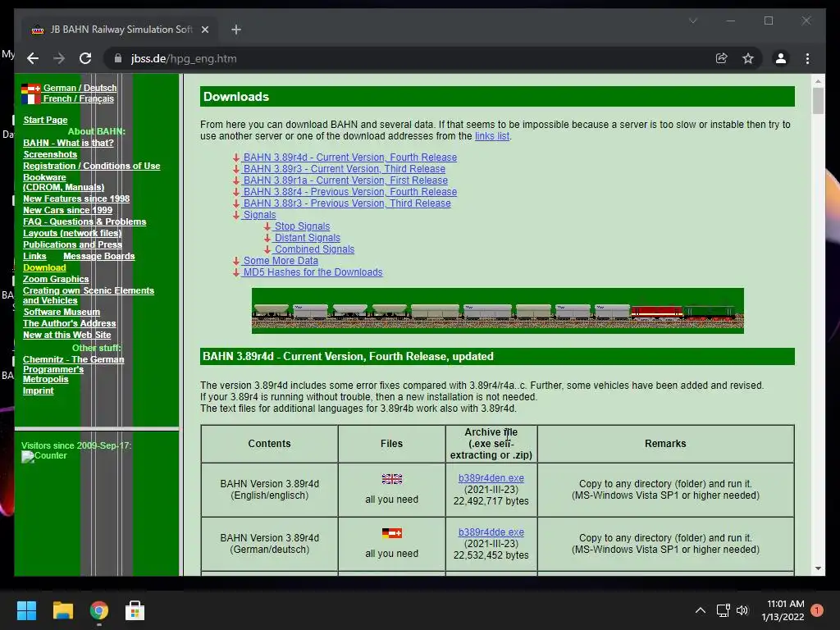Open Publications and Press link
840x630 pixels.
(x=72, y=244)
